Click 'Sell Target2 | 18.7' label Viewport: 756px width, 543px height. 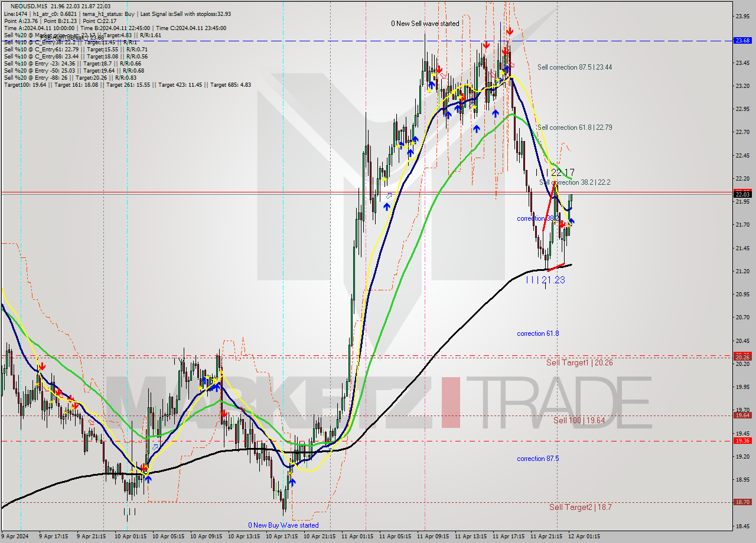(580, 507)
